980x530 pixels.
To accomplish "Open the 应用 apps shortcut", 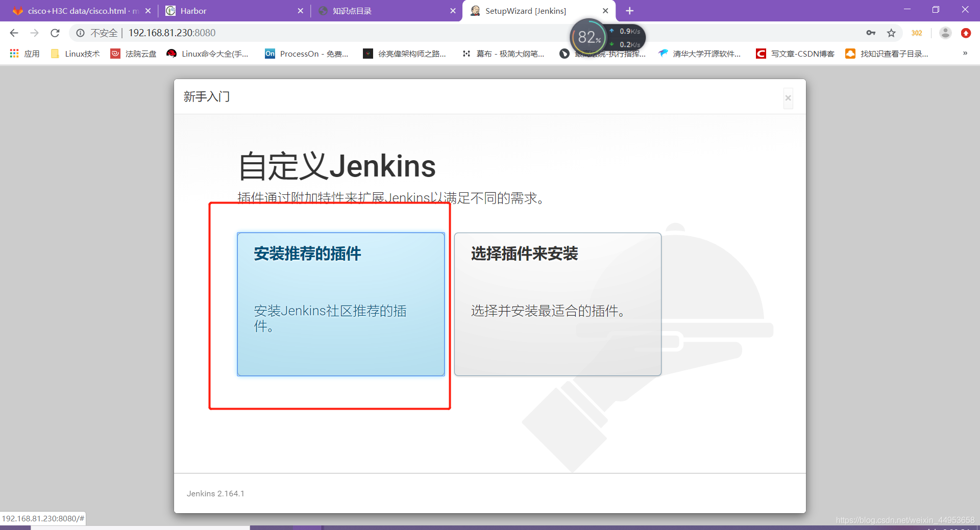I will (24, 54).
